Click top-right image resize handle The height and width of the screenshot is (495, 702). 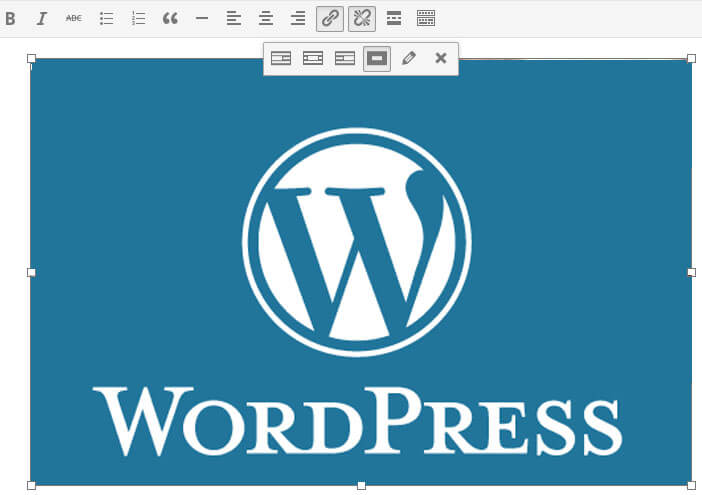[x=691, y=58]
